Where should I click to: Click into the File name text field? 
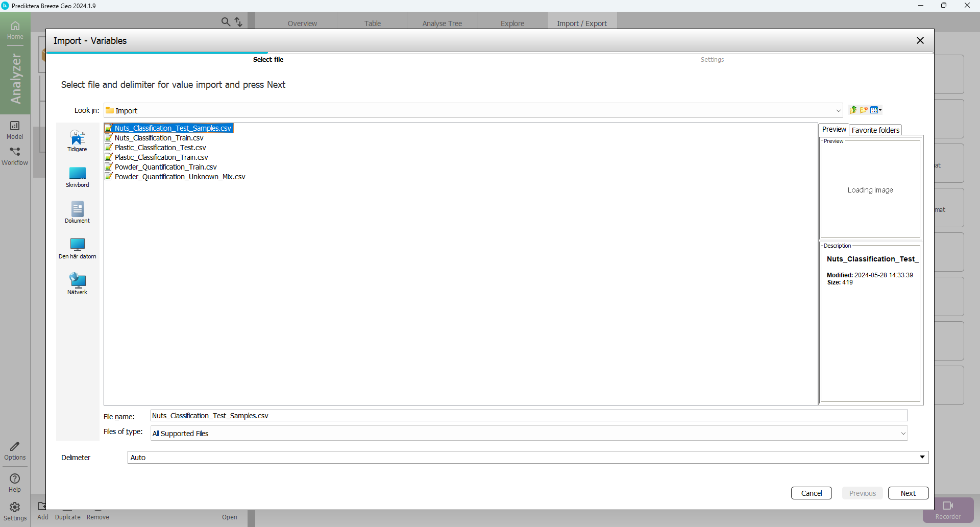(x=528, y=416)
